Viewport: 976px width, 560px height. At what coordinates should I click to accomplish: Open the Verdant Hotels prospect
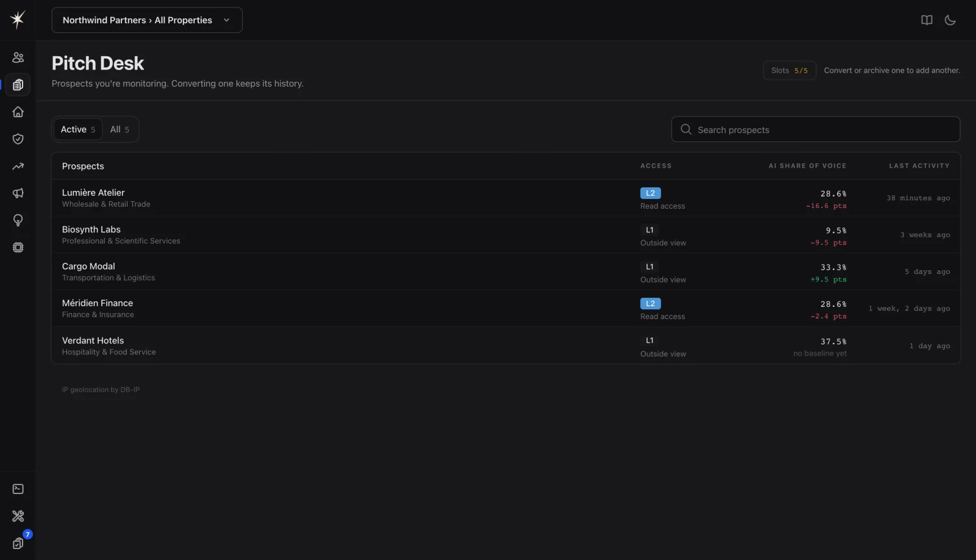[506, 346]
